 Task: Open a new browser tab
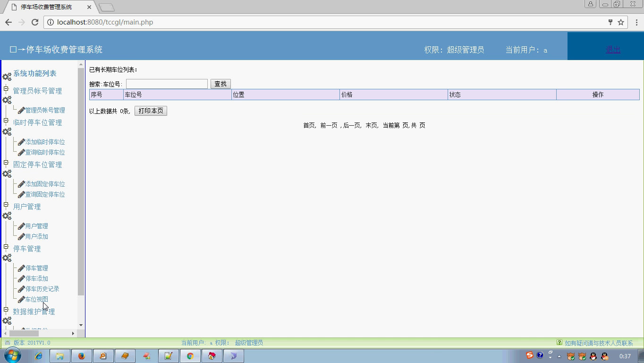(x=107, y=7)
